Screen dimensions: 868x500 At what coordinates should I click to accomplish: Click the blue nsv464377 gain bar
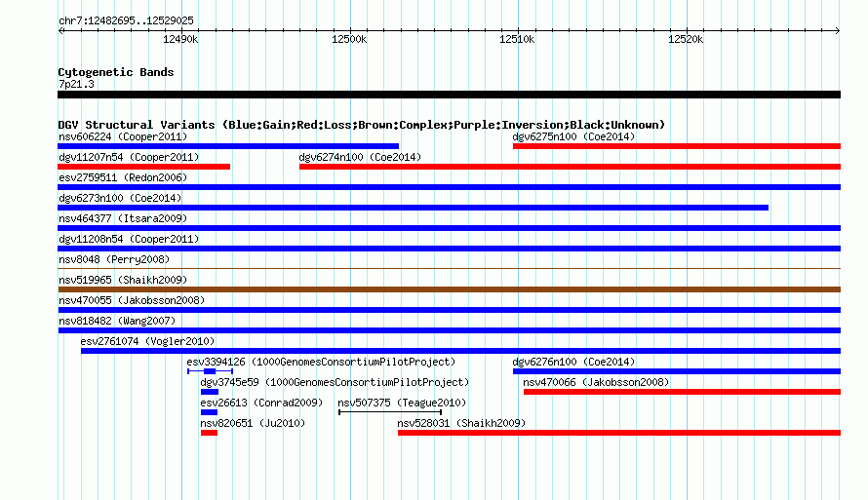tap(449, 228)
